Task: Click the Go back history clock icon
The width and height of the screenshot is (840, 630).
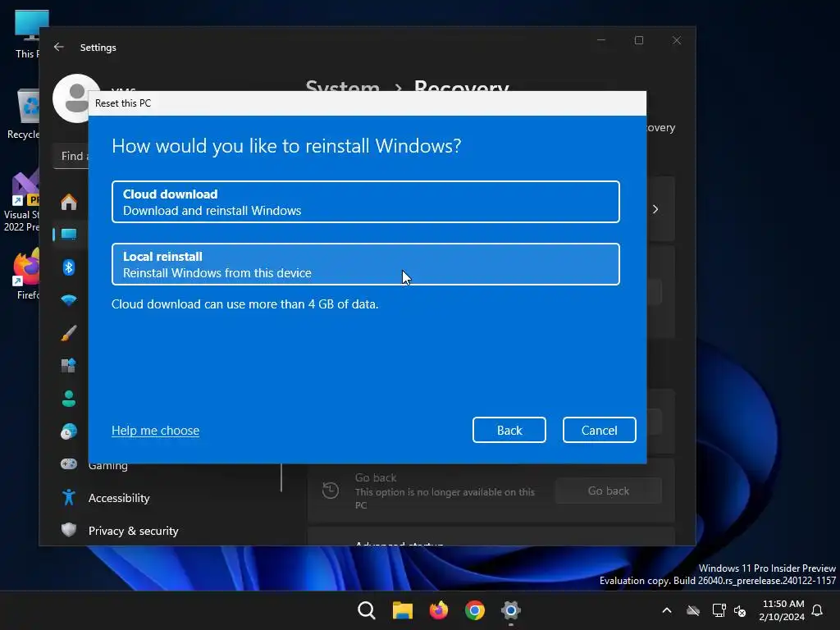Action: [331, 491]
